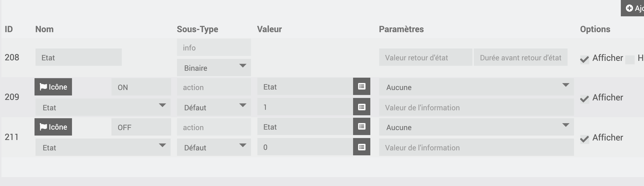Click the Durée avant retour d'état field
The width and height of the screenshot is (644, 186).
point(520,57)
